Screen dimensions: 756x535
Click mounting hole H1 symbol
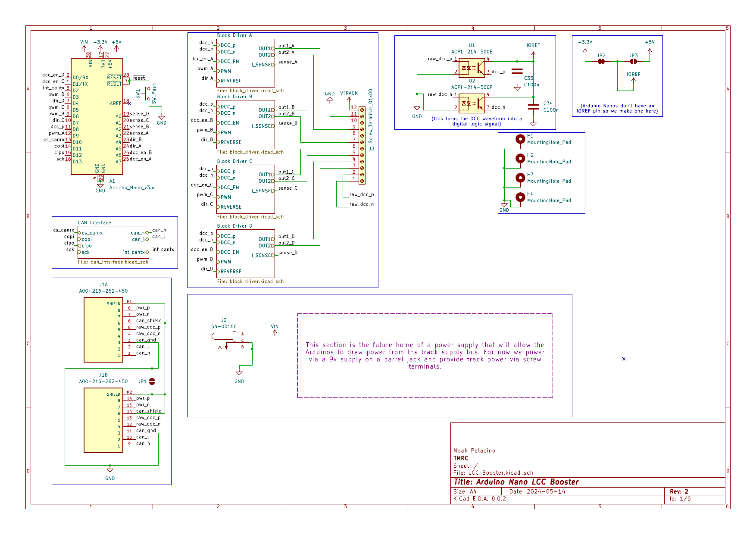click(x=521, y=139)
